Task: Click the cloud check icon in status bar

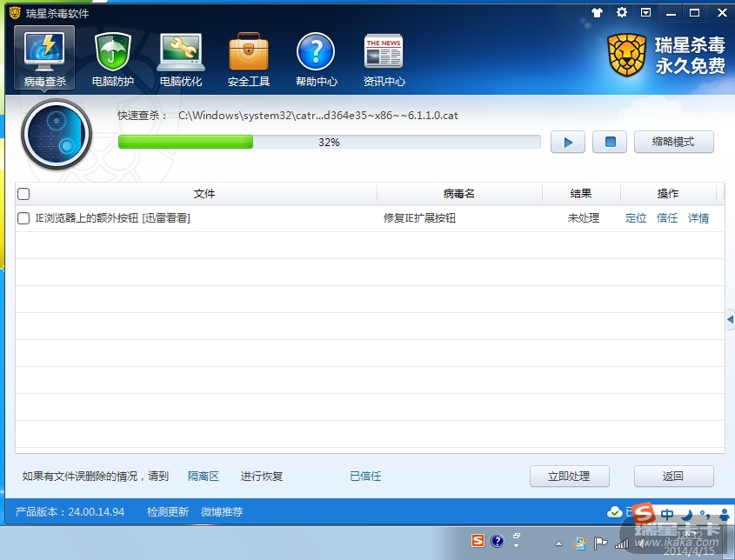Action: tap(615, 512)
